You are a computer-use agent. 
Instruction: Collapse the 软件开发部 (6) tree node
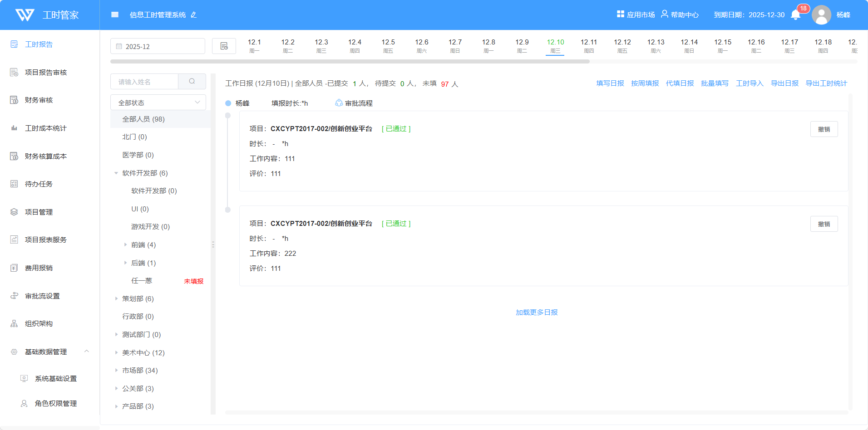(x=116, y=173)
